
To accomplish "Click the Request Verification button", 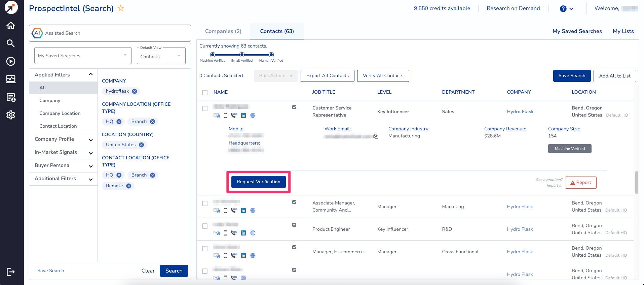I will [258, 182].
